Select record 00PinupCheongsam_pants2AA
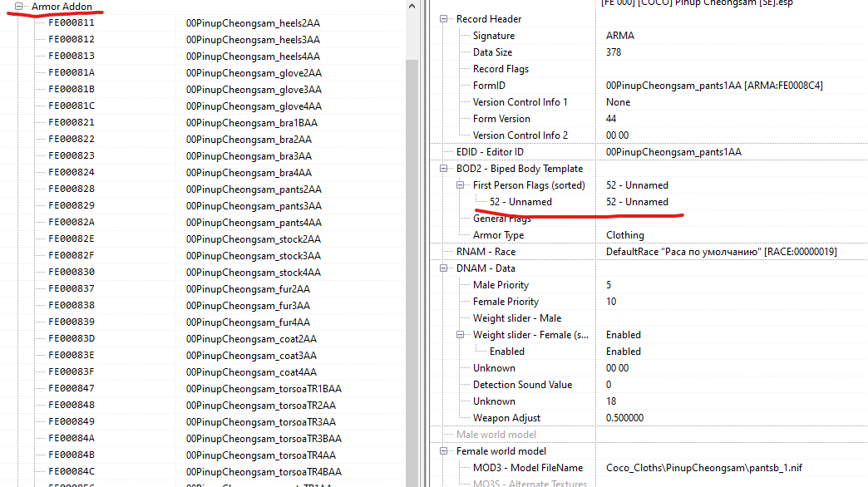The width and height of the screenshot is (868, 487). 254,189
